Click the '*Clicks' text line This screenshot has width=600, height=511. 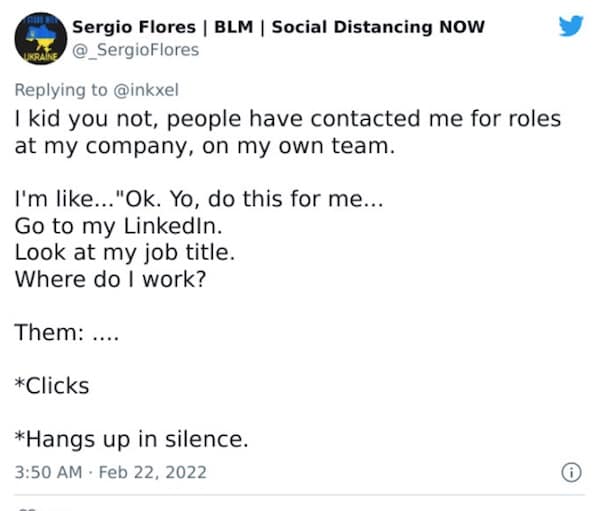52,385
